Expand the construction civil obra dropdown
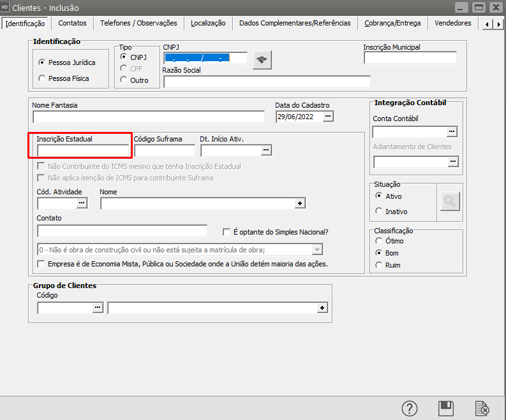 [317, 249]
